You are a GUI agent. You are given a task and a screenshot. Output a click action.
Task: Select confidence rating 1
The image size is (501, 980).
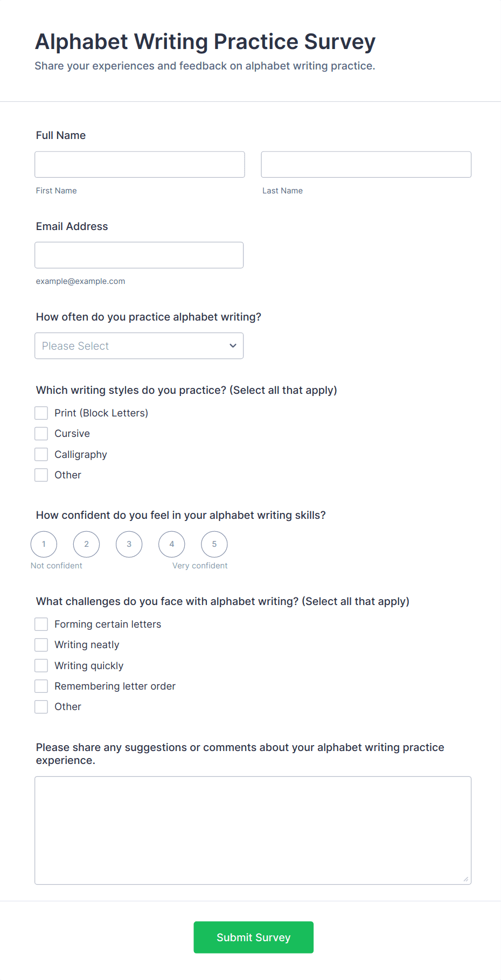[44, 544]
